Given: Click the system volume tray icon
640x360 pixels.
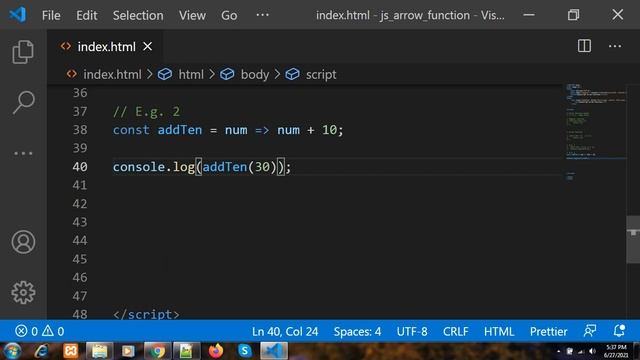Looking at the screenshot, I should pyautogui.click(x=593, y=351).
